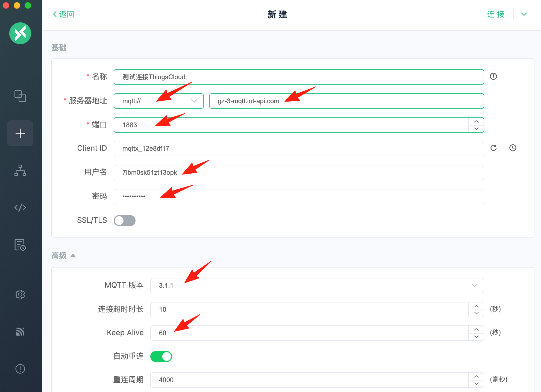Increase 重连周期 with up stepper
Screen dimensions: 541x392
pyautogui.click(x=477, y=376)
